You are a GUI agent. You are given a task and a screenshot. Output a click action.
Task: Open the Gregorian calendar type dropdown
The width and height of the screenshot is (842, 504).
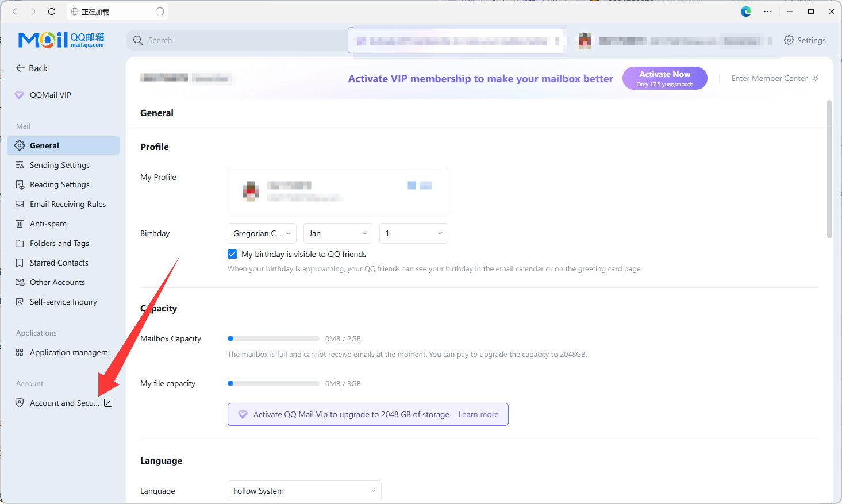pyautogui.click(x=262, y=233)
